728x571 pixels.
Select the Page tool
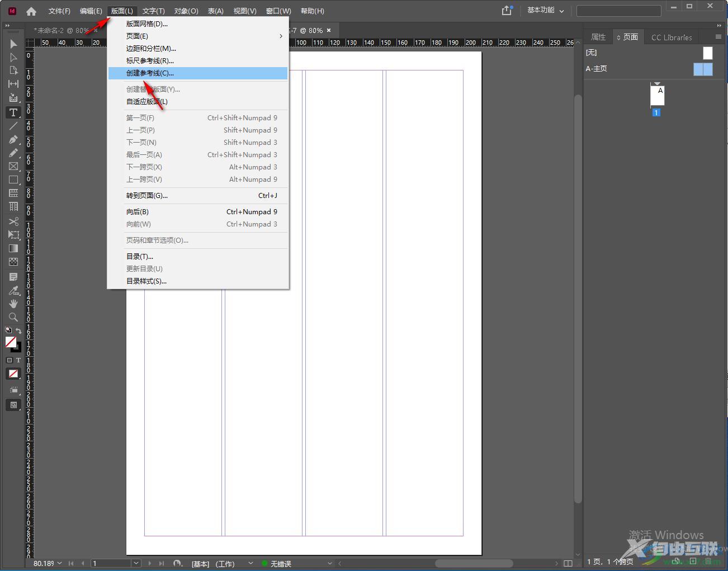[13, 70]
